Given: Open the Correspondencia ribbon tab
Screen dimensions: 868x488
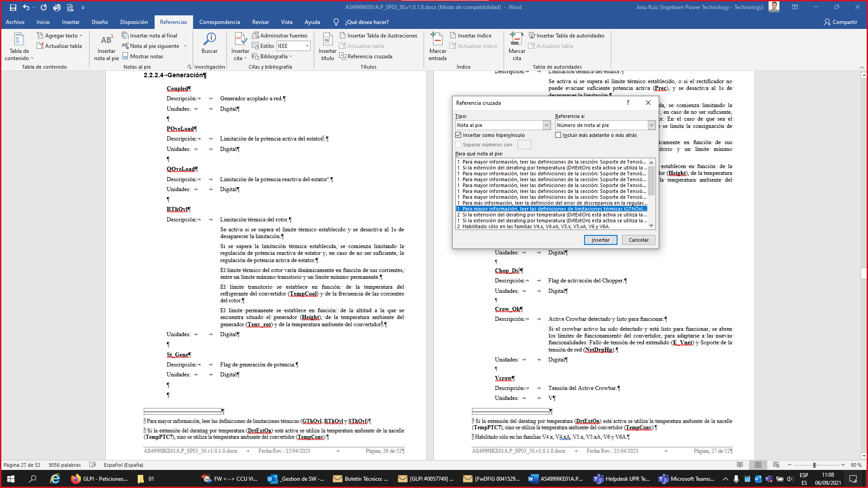Looking at the screenshot, I should tap(219, 22).
